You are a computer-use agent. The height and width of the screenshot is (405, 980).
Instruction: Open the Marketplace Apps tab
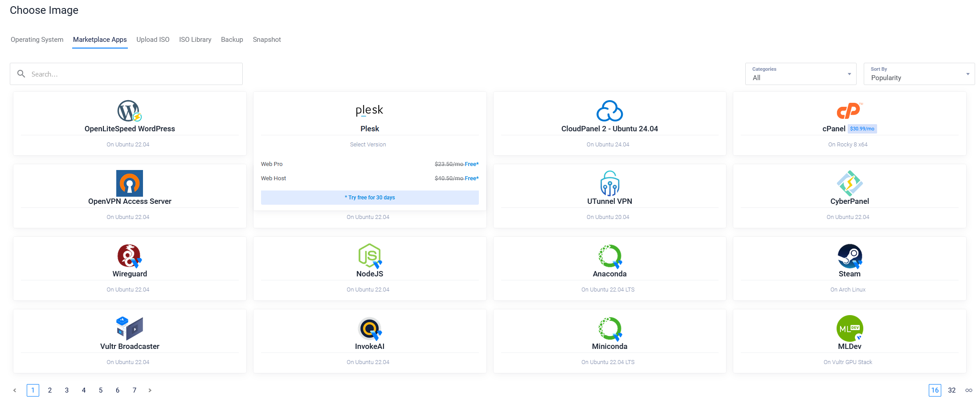click(x=100, y=40)
